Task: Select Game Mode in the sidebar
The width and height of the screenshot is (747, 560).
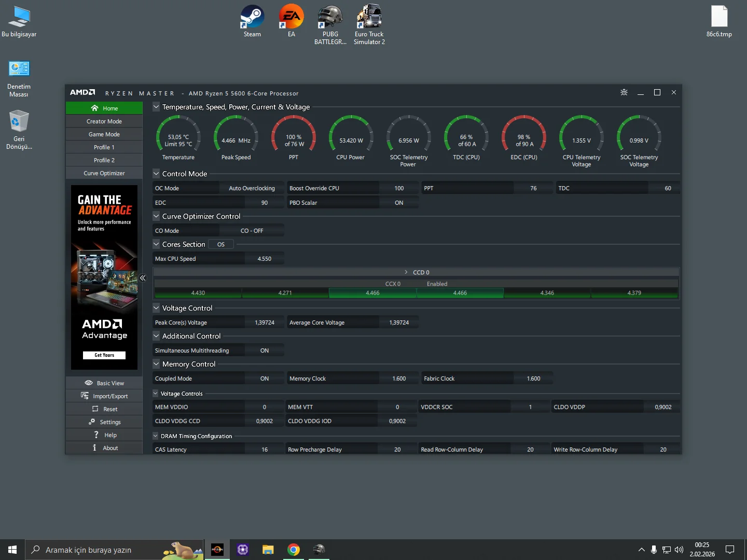Action: [104, 134]
